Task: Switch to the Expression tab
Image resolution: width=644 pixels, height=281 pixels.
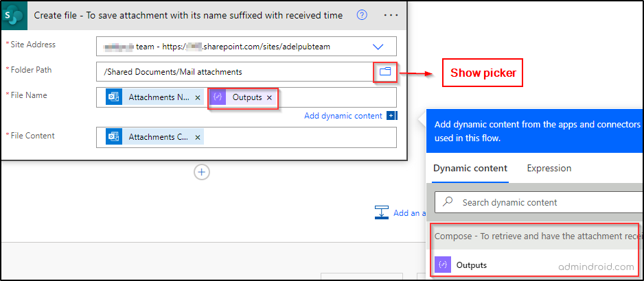Action: pos(549,169)
